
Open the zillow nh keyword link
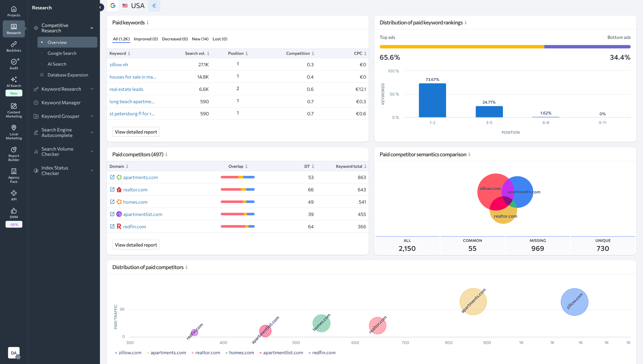tap(119, 64)
